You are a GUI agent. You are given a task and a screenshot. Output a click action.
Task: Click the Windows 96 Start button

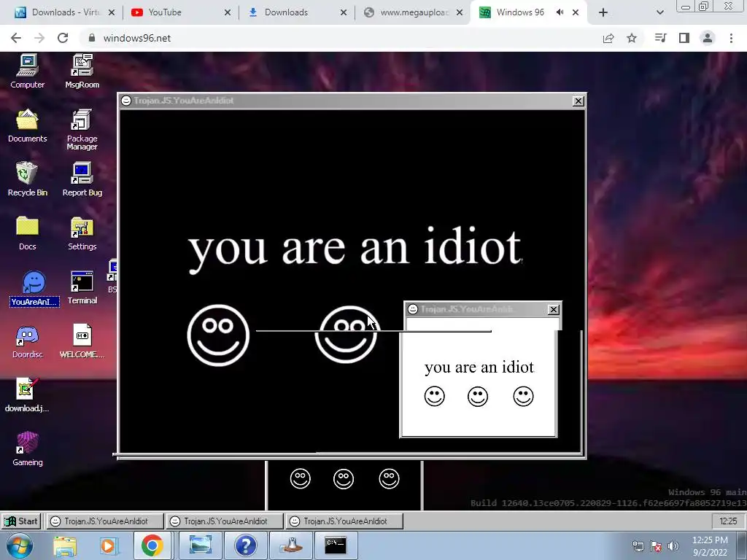pyautogui.click(x=21, y=521)
